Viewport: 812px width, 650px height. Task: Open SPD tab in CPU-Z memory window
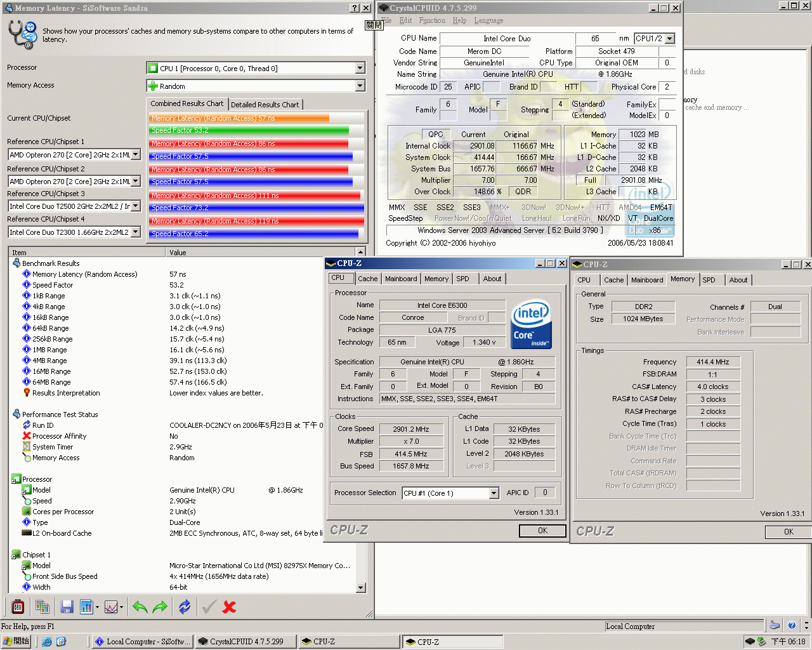pyautogui.click(x=709, y=280)
